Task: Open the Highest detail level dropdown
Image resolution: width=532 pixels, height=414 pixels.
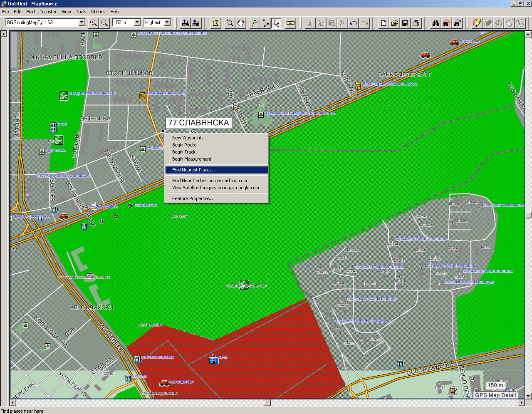Action: tap(167, 22)
